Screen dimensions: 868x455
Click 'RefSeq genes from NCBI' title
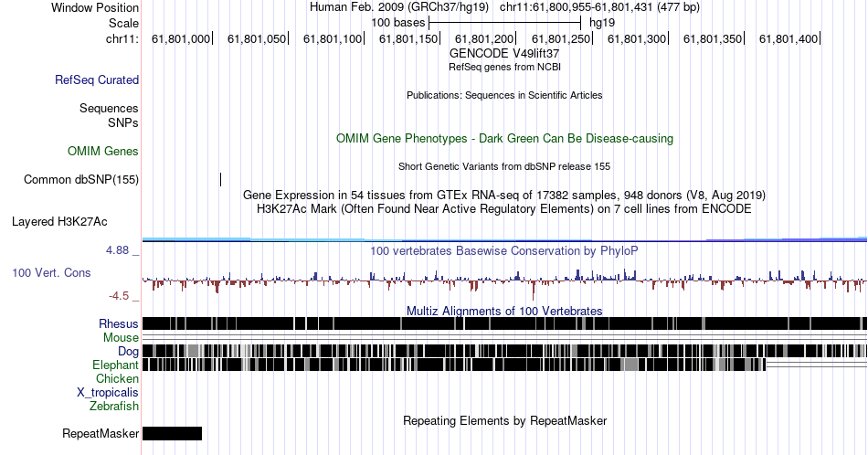click(504, 67)
